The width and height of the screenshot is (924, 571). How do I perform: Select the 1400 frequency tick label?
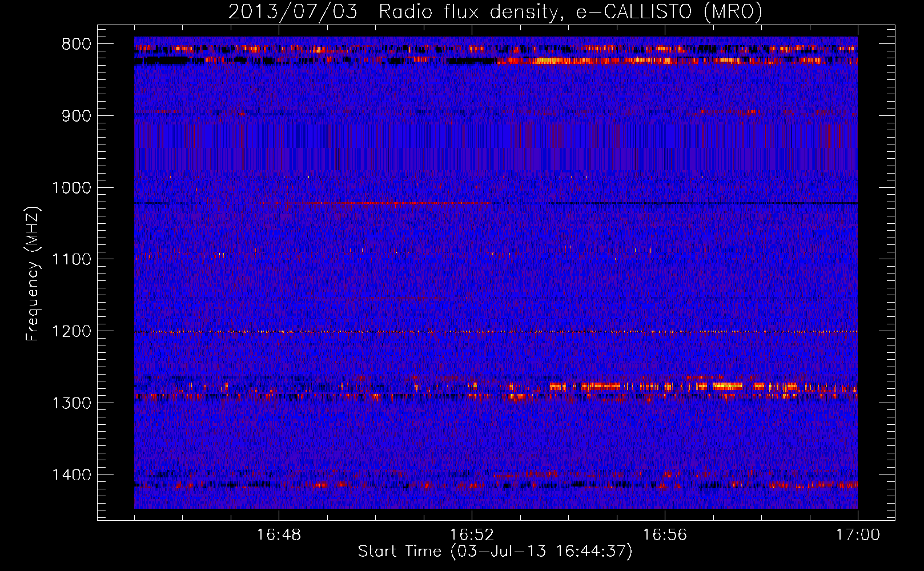(71, 475)
